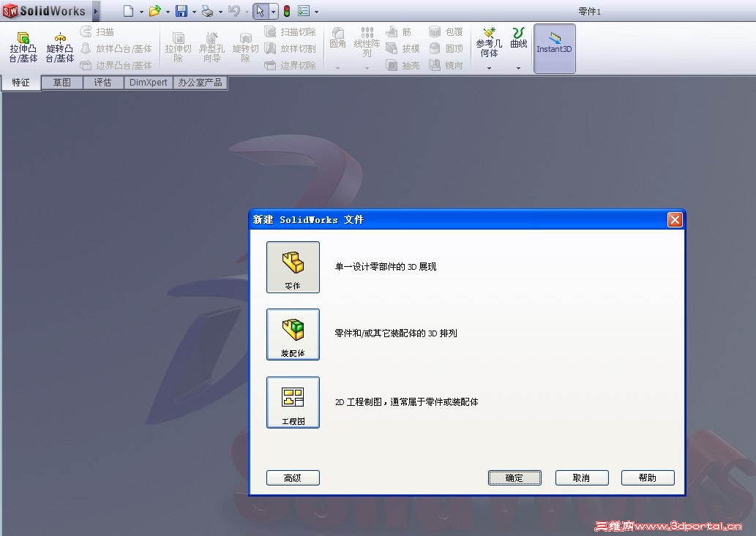Click the '单一设计零部件的 3D 展现' description
Viewport: 756px width, 536px height.
(386, 267)
